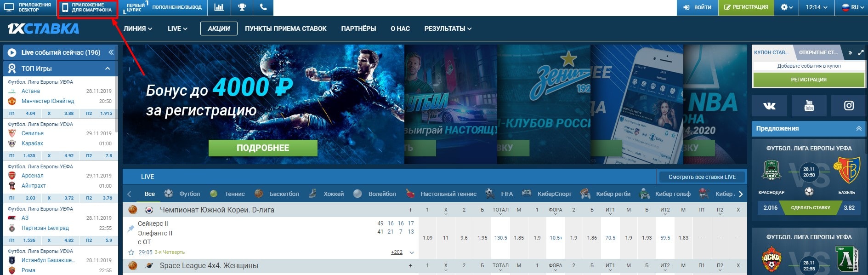Screen dimensions: 868x275
Task: Click the ВОЙТИ login button
Action: point(697,7)
